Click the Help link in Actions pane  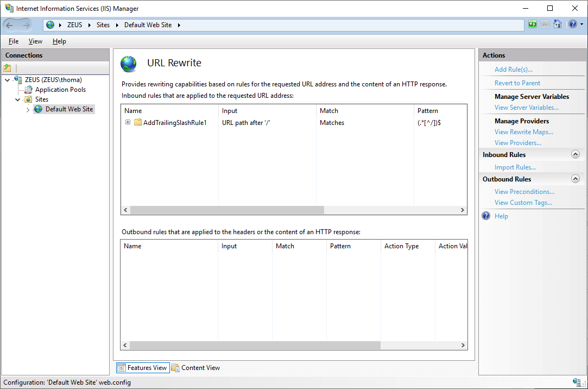click(501, 216)
